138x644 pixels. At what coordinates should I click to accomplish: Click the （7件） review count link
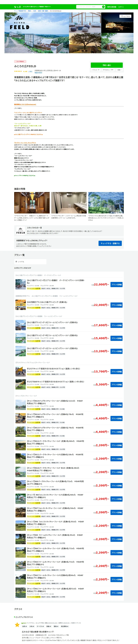click(x=30, y=71)
